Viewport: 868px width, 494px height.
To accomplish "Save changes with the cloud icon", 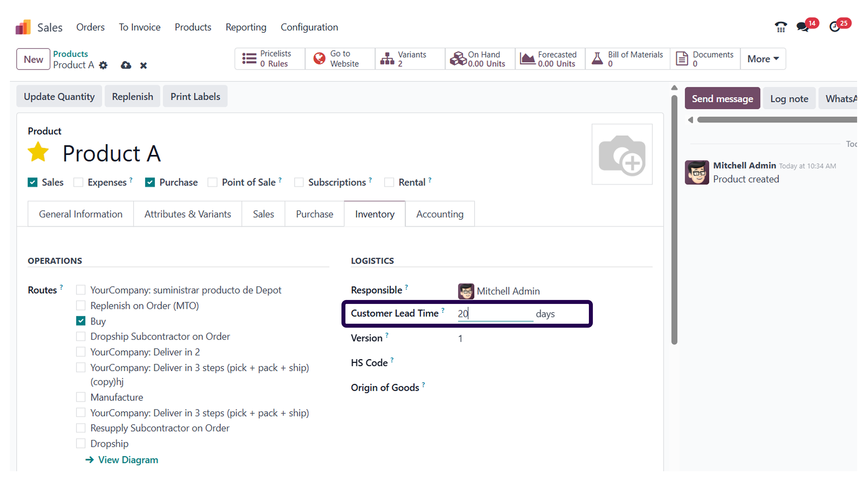I will click(x=126, y=65).
